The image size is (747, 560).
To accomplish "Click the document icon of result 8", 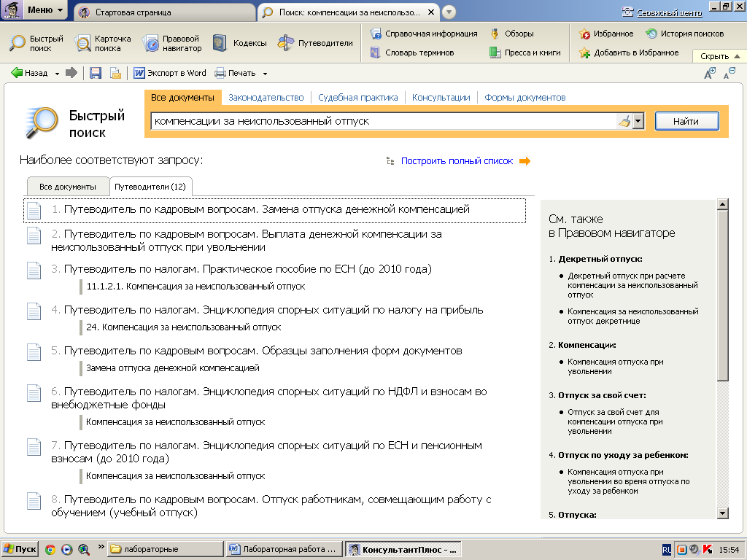I will point(34,501).
